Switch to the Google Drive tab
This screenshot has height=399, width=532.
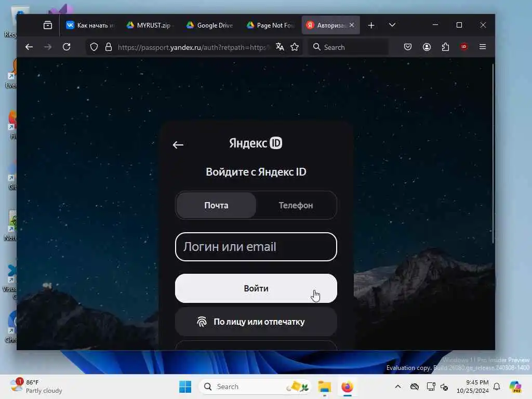[210, 25]
